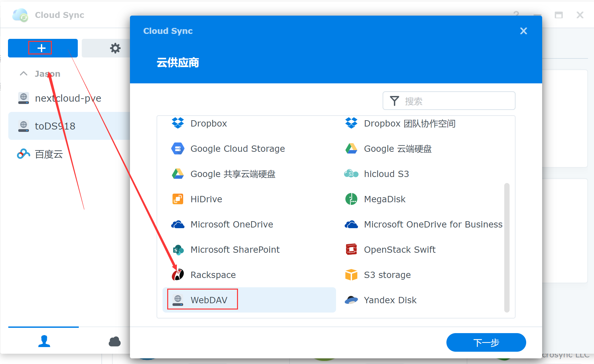Switch to the user connections tab
The height and width of the screenshot is (364, 594).
tap(44, 341)
